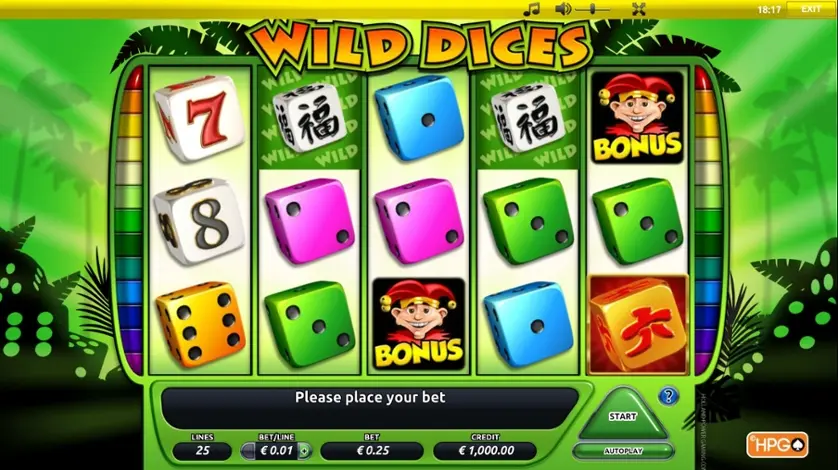
Task: Adjust the volume slider in top bar
Action: (x=593, y=9)
